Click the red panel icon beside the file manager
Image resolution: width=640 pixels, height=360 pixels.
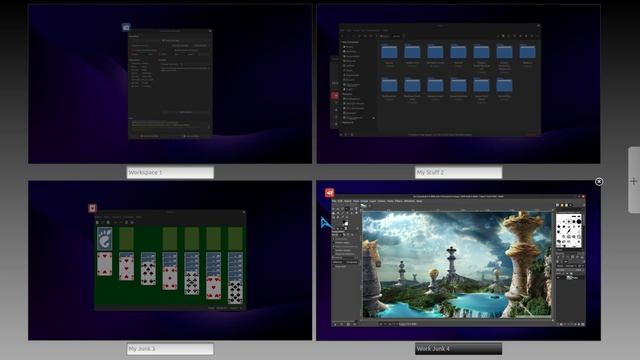[x=335, y=96]
